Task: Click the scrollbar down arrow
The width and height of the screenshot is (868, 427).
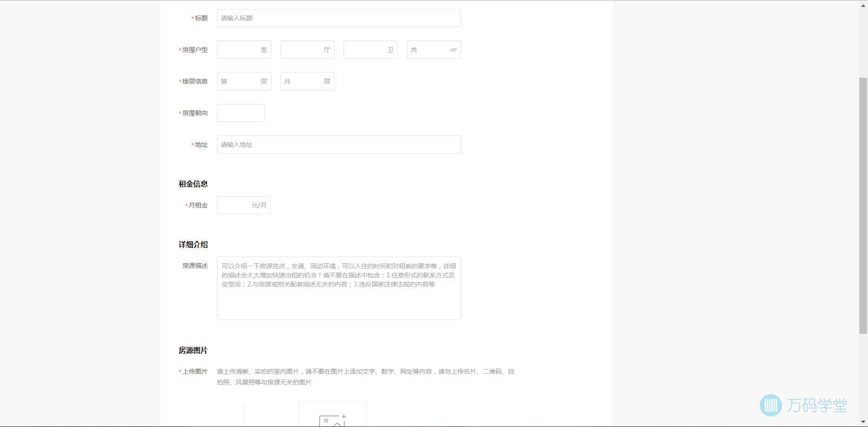Action: 863,422
